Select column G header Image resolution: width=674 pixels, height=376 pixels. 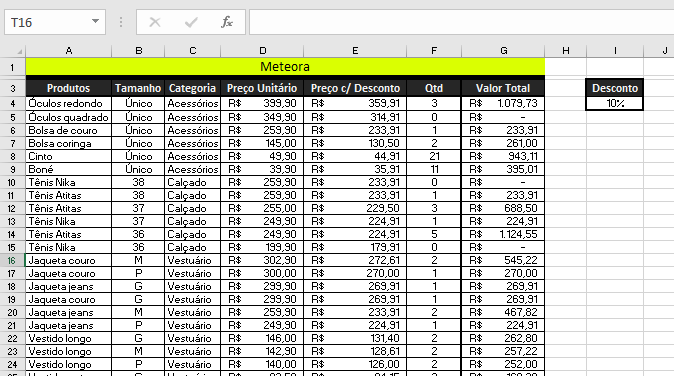[503, 51]
